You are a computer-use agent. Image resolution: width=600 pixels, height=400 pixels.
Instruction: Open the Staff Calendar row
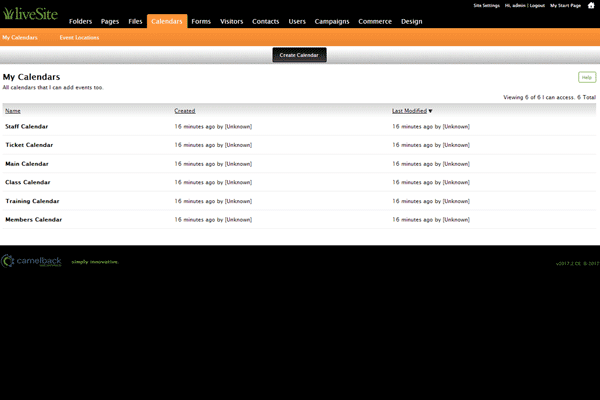coord(27,127)
